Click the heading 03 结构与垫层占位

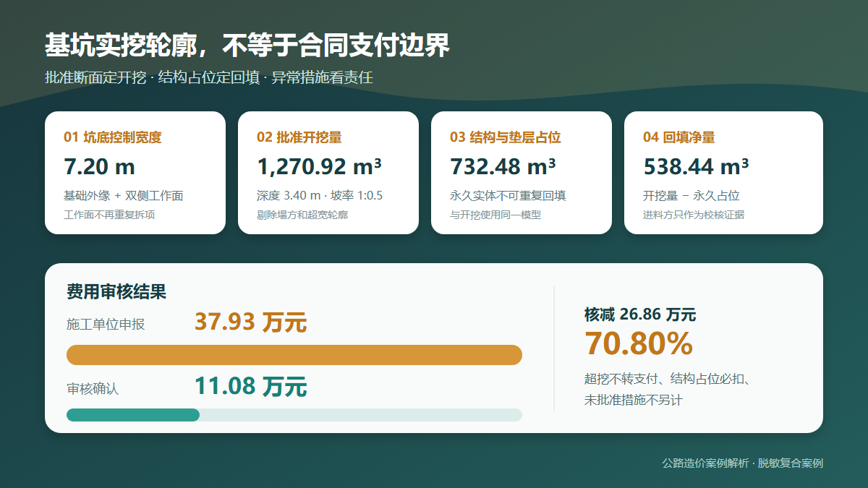click(506, 137)
